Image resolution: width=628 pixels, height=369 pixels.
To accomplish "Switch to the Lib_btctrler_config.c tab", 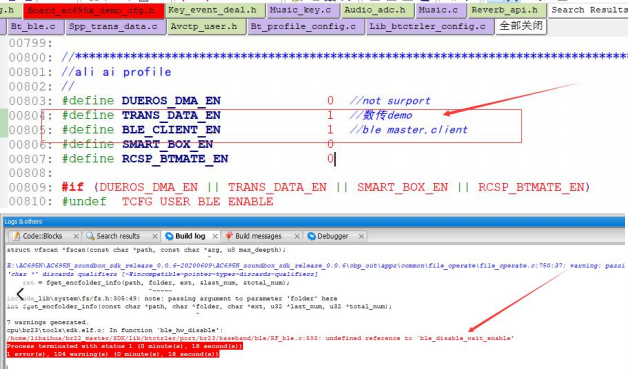I will click(430, 27).
